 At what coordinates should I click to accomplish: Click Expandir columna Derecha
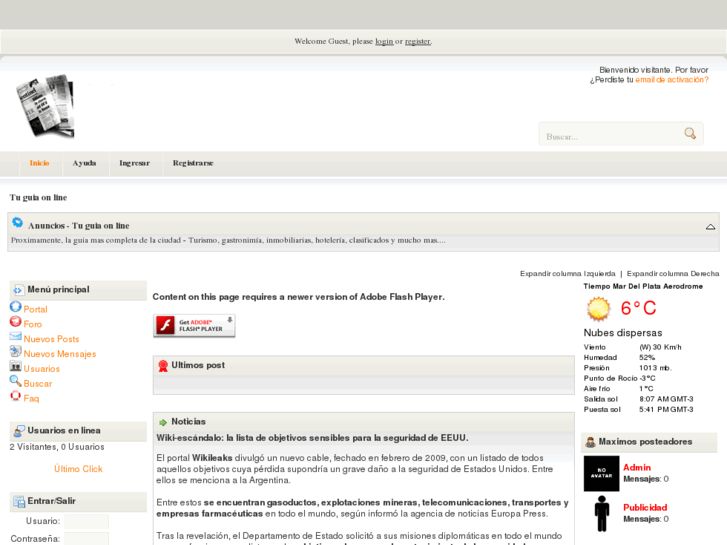pyautogui.click(x=673, y=274)
